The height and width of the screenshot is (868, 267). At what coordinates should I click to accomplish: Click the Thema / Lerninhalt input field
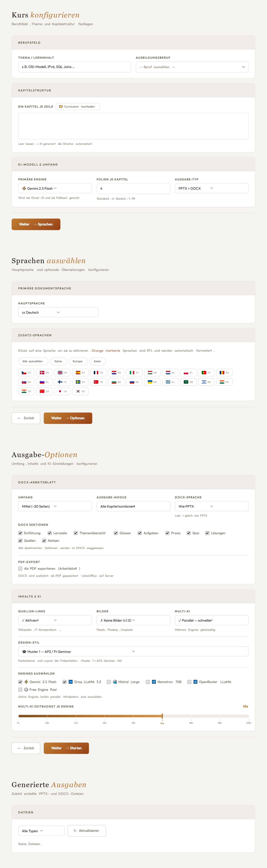pos(75,67)
